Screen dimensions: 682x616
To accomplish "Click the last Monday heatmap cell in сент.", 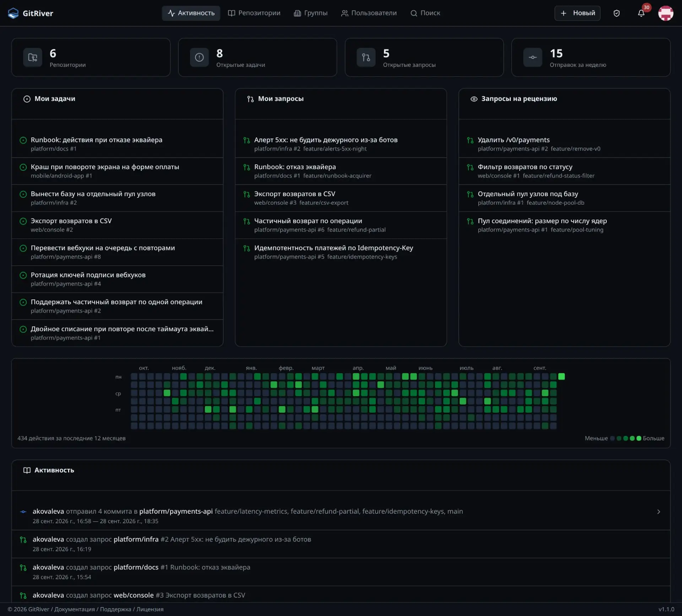I will click(x=561, y=377).
